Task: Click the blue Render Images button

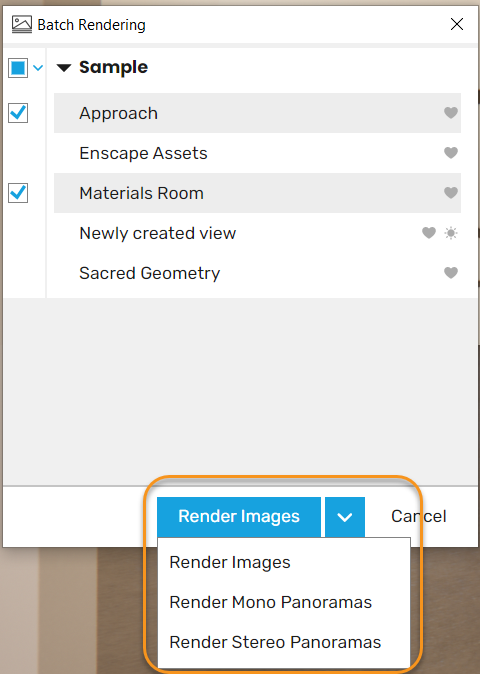Action: point(239,517)
